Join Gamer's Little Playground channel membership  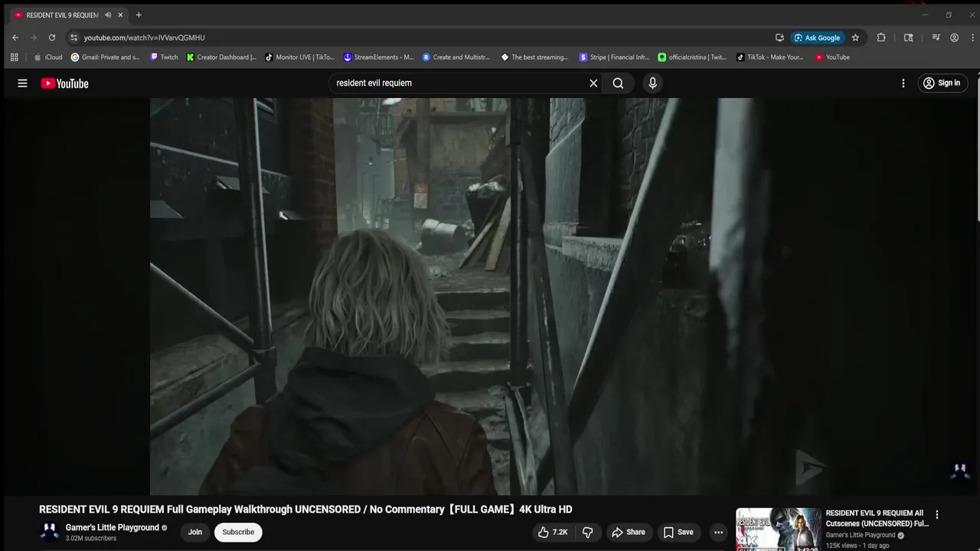pyautogui.click(x=195, y=533)
